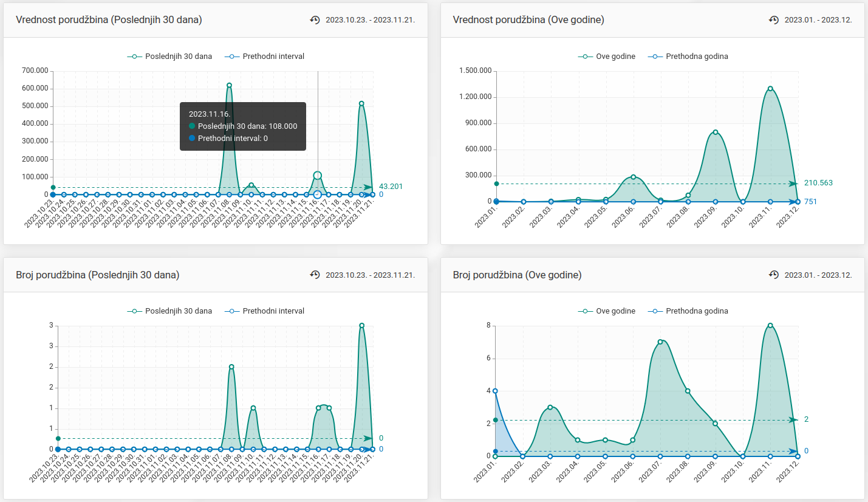Click the highlighted 2023.11.16. data point at 108.000
868x502 pixels.
click(317, 176)
